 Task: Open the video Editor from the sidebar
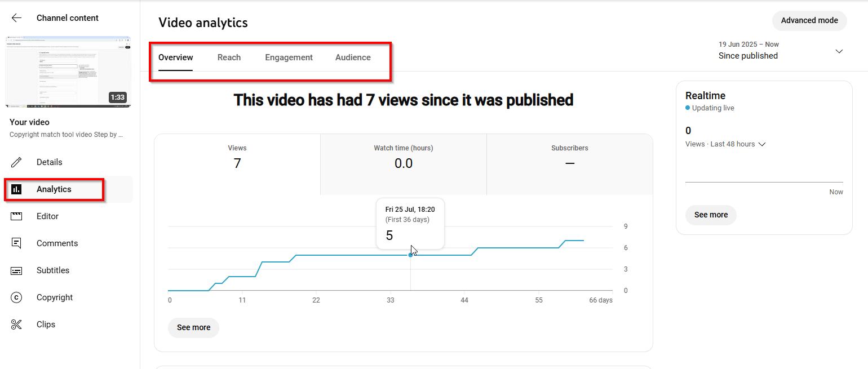(48, 216)
